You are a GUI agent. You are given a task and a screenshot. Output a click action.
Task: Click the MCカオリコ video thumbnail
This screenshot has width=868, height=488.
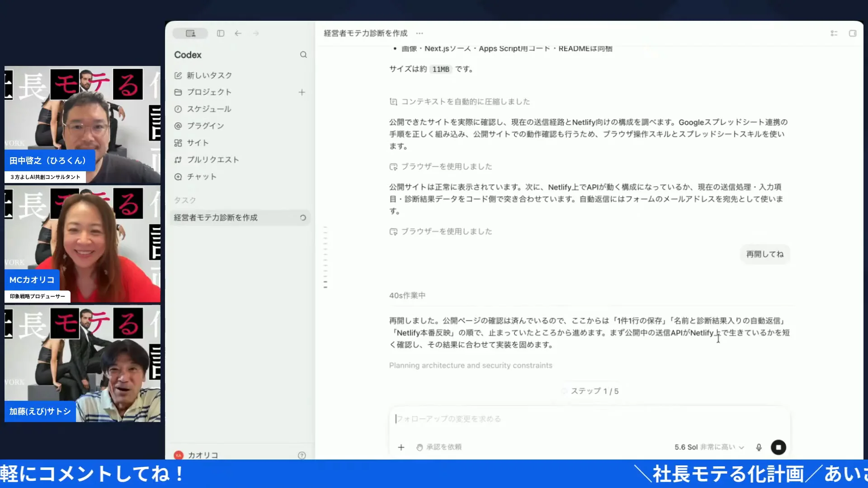click(x=82, y=244)
